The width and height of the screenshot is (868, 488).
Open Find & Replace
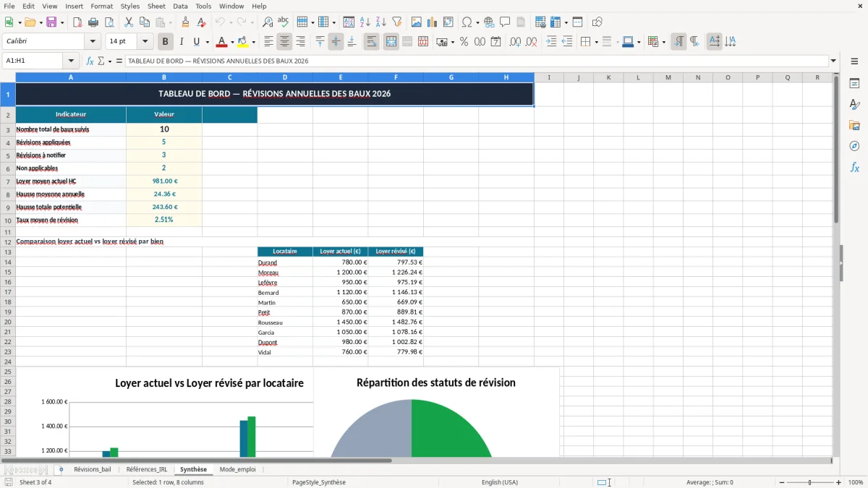coord(268,22)
